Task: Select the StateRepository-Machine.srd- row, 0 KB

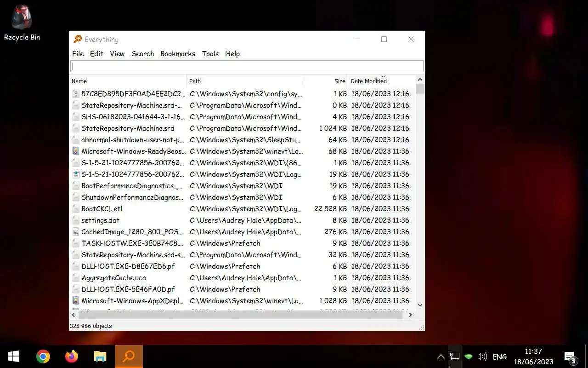Action: pyautogui.click(x=242, y=105)
